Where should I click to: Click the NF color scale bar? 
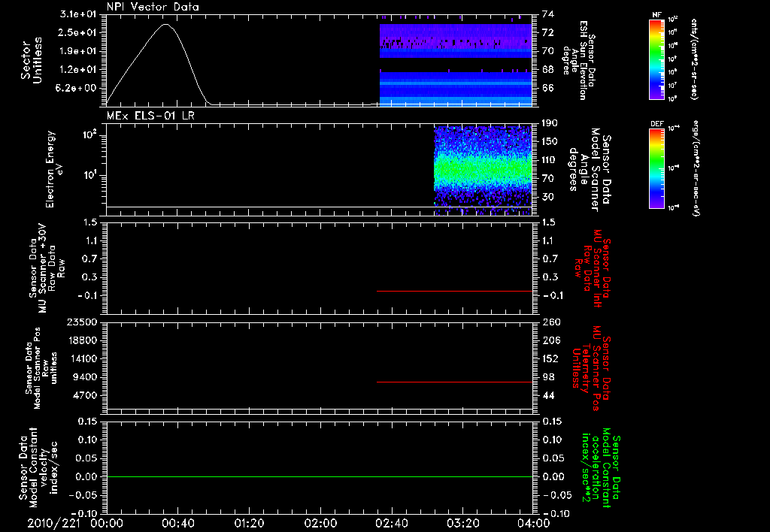pyautogui.click(x=656, y=59)
